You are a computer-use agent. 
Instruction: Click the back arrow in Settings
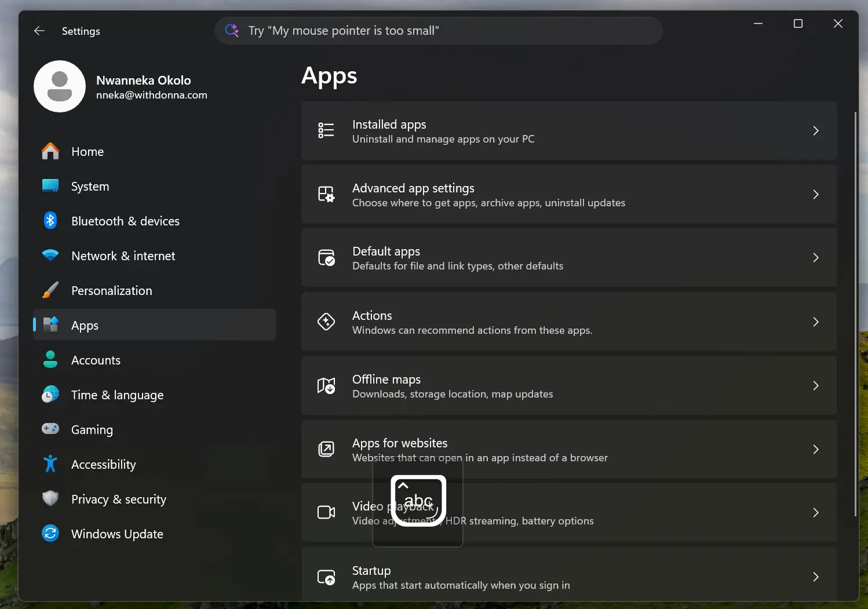coord(39,31)
